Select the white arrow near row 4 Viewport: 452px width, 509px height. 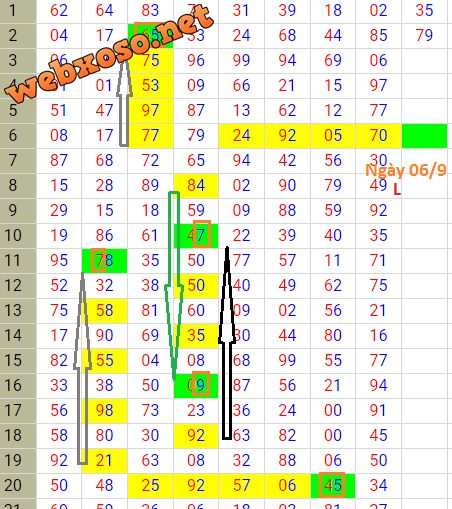tap(124, 102)
